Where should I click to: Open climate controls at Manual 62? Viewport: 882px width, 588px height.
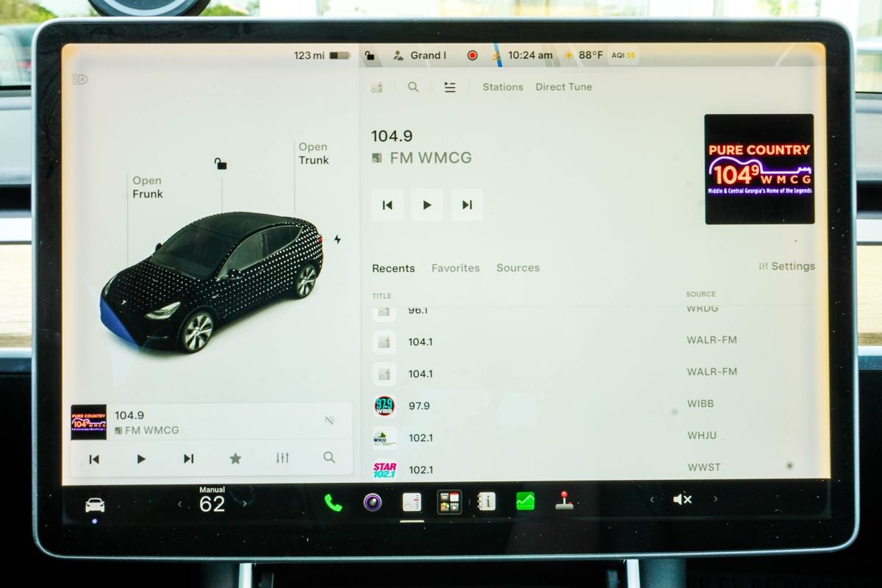(212, 500)
